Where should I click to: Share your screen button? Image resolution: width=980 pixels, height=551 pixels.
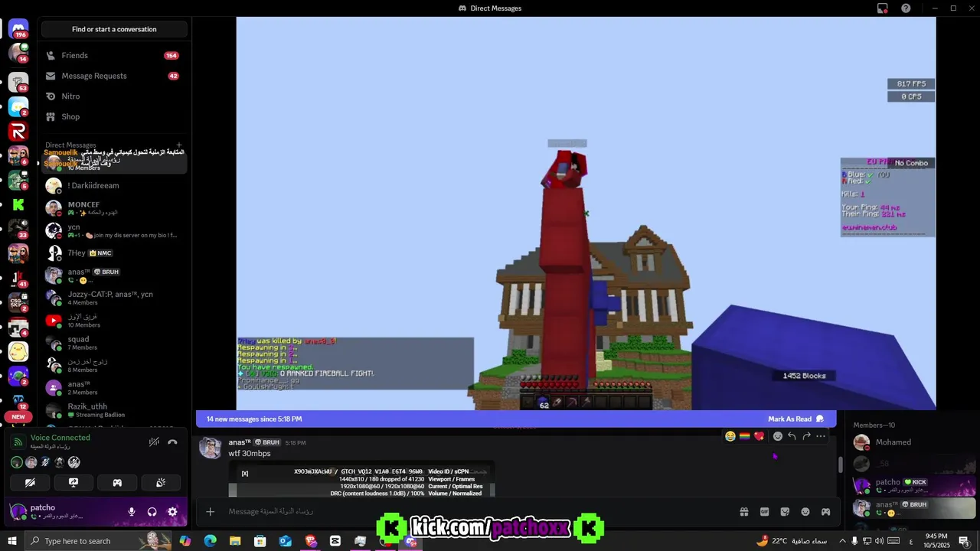[73, 483]
